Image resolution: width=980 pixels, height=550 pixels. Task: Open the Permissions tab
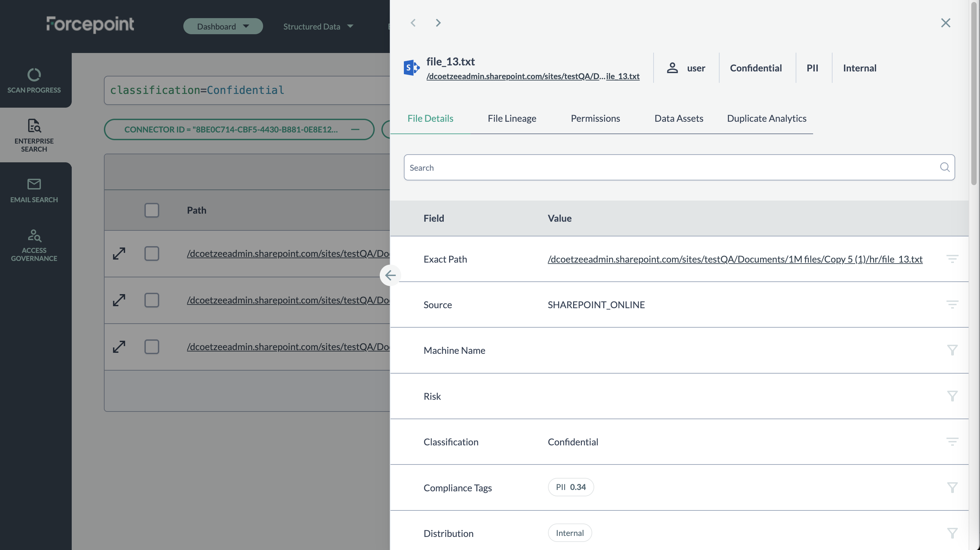[595, 118]
